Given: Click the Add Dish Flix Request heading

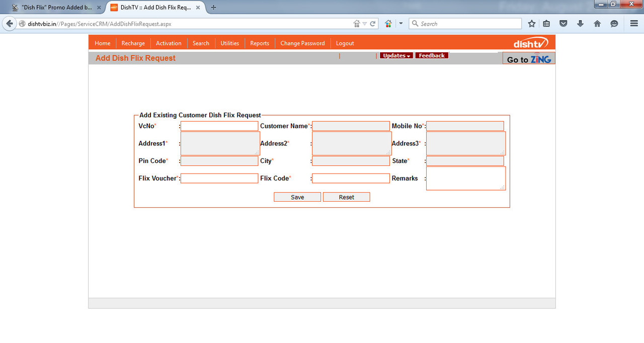Looking at the screenshot, I should [x=135, y=58].
